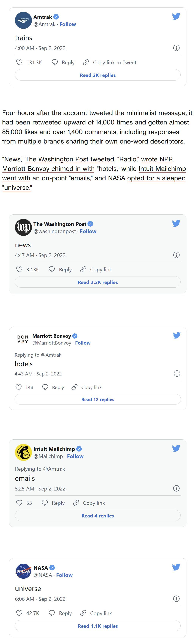Viewport: 194px width, 644px height.
Task: Like the Amtrak 'trains' tweet heart icon
Action: (19, 62)
